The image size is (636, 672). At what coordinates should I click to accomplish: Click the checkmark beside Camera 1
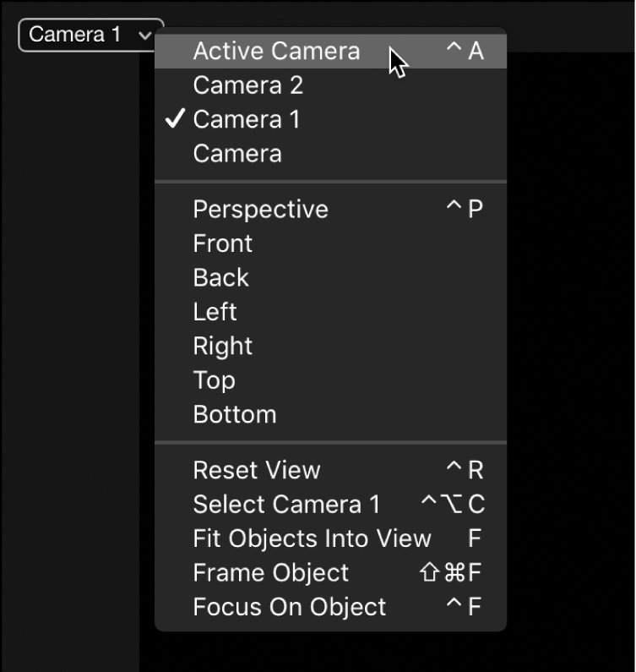[175, 120]
